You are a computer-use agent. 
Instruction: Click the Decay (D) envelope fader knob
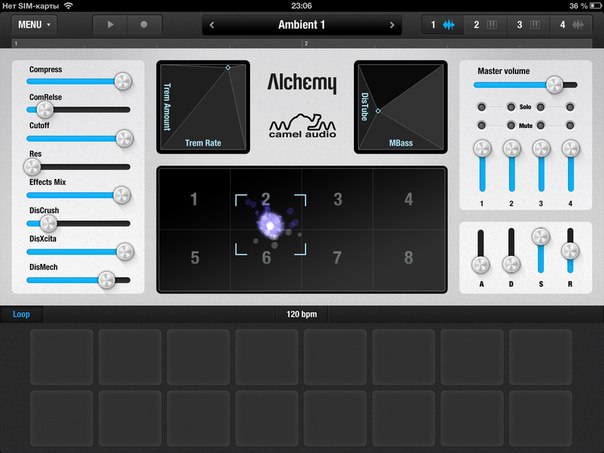511,265
